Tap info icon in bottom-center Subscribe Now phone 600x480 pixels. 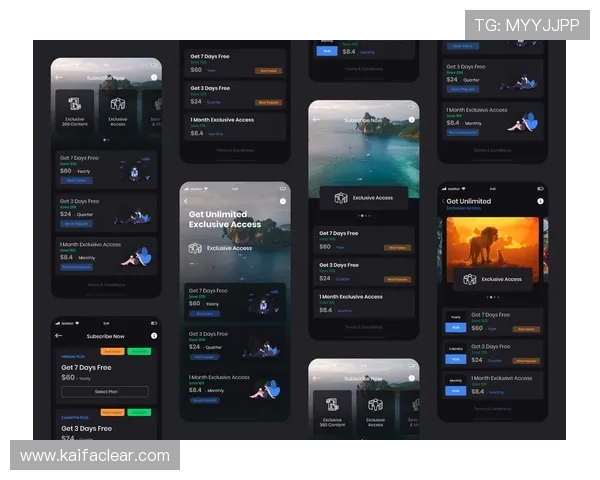411,378
